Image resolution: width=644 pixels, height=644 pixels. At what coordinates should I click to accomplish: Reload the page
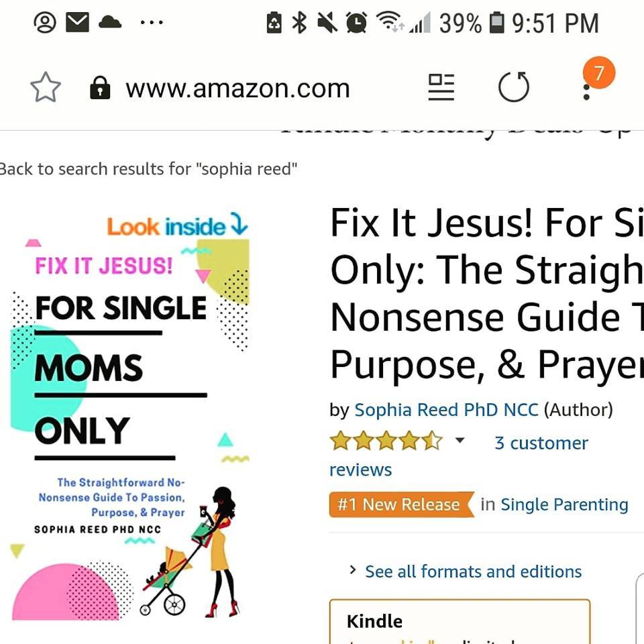513,87
